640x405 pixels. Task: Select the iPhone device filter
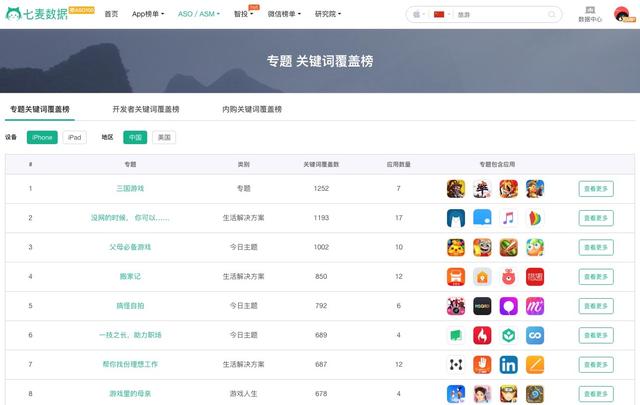tap(42, 137)
